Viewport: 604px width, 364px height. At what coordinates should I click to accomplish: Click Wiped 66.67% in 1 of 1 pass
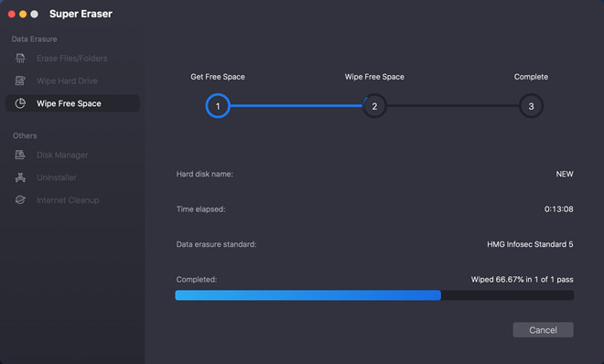click(x=522, y=279)
